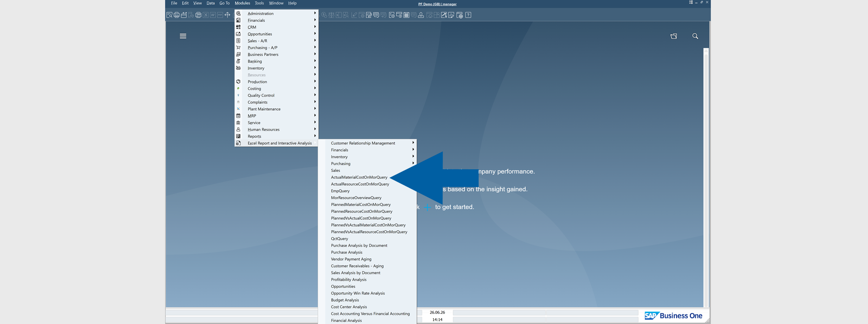Image resolution: width=868 pixels, height=324 pixels.
Task: Click the Human Resources person icon
Action: point(238,129)
